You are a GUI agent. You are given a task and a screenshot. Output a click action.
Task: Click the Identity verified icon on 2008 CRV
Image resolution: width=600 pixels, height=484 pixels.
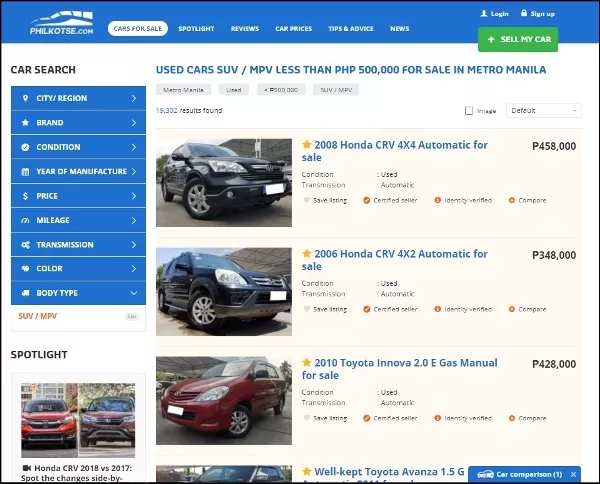coord(438,200)
